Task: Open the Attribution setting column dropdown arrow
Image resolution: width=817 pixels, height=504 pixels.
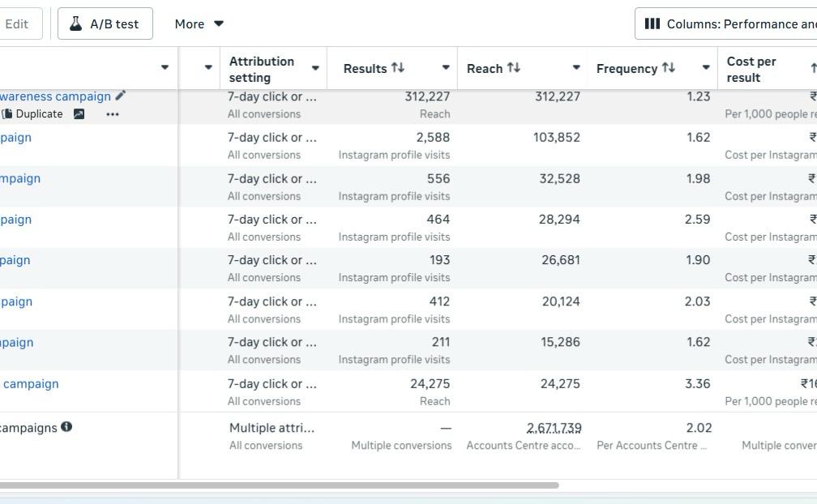Action: pos(315,68)
